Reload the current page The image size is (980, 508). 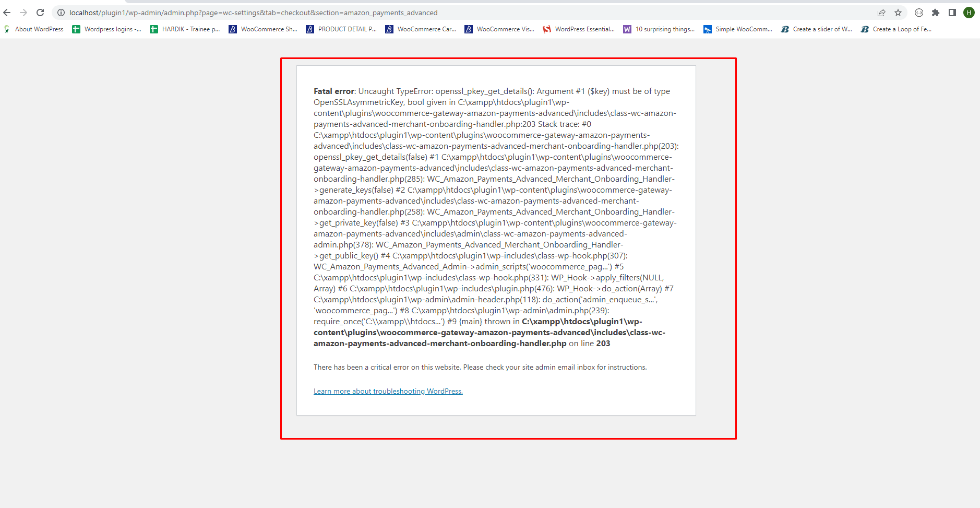coord(40,13)
